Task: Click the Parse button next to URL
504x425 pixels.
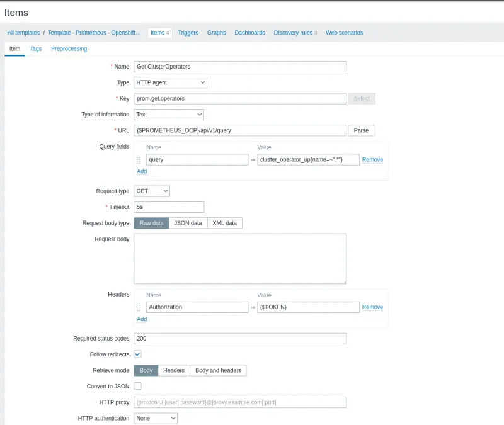Action: click(x=361, y=130)
